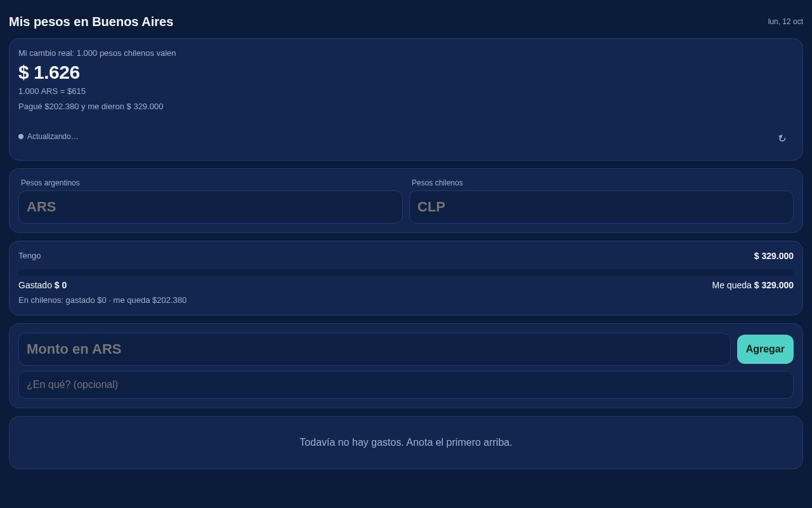Image resolution: width=812 pixels, height=508 pixels.
Task: Click the refresh exchange rate icon
Action: click(x=782, y=138)
